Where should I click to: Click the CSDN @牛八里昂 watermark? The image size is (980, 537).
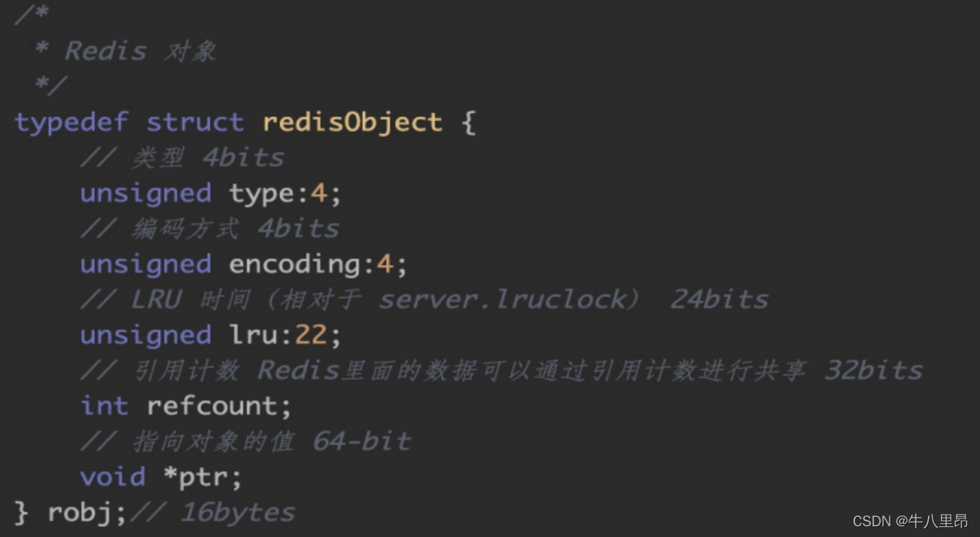click(910, 521)
